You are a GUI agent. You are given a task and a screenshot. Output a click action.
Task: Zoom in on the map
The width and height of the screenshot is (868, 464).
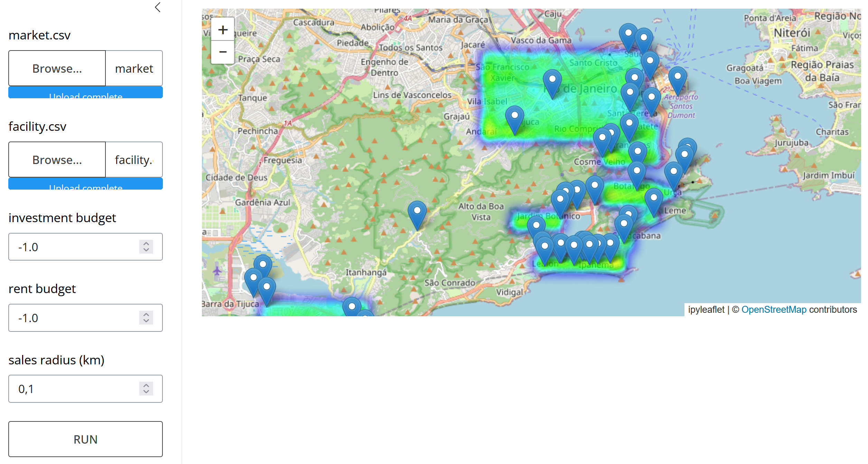click(x=223, y=30)
